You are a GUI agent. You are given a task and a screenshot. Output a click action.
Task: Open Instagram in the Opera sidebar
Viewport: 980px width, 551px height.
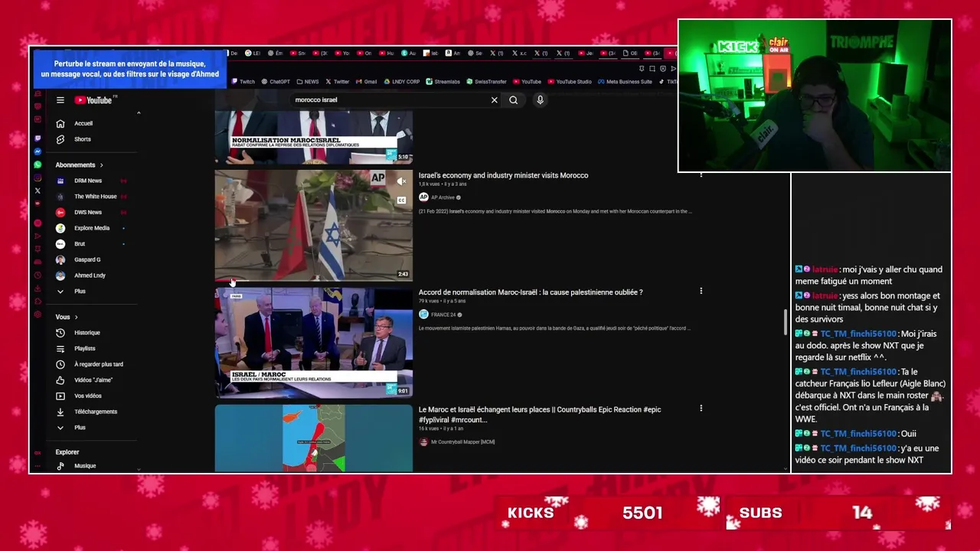pyautogui.click(x=38, y=178)
